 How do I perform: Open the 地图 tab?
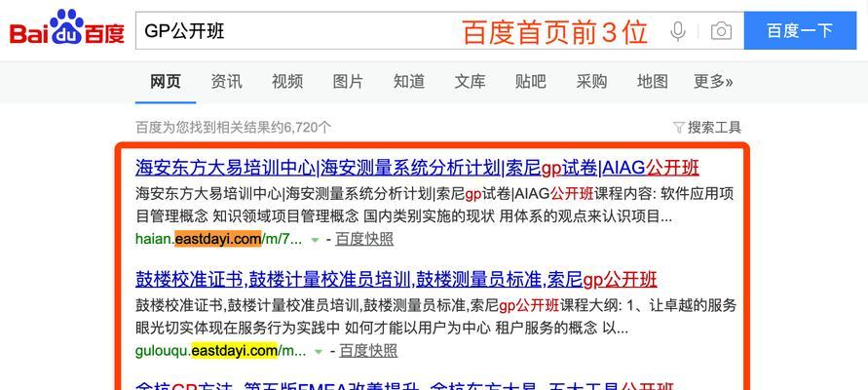click(653, 82)
